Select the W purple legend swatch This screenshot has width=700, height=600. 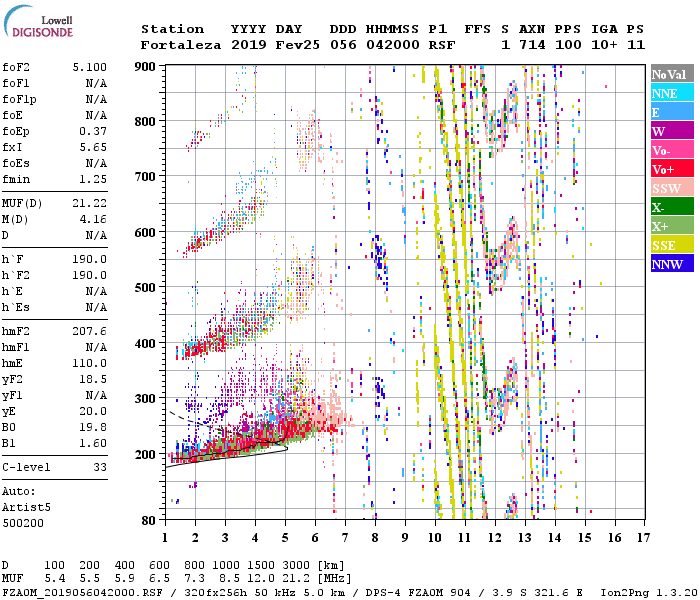[672, 131]
